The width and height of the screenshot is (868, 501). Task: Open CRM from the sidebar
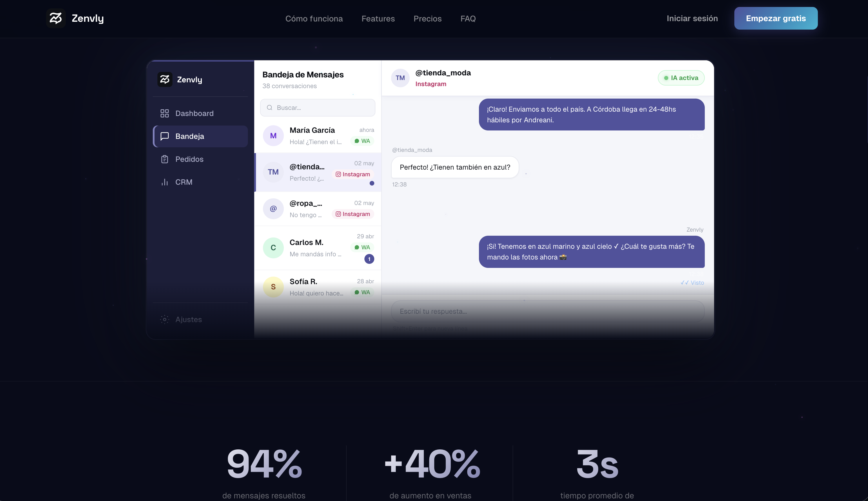point(200,182)
